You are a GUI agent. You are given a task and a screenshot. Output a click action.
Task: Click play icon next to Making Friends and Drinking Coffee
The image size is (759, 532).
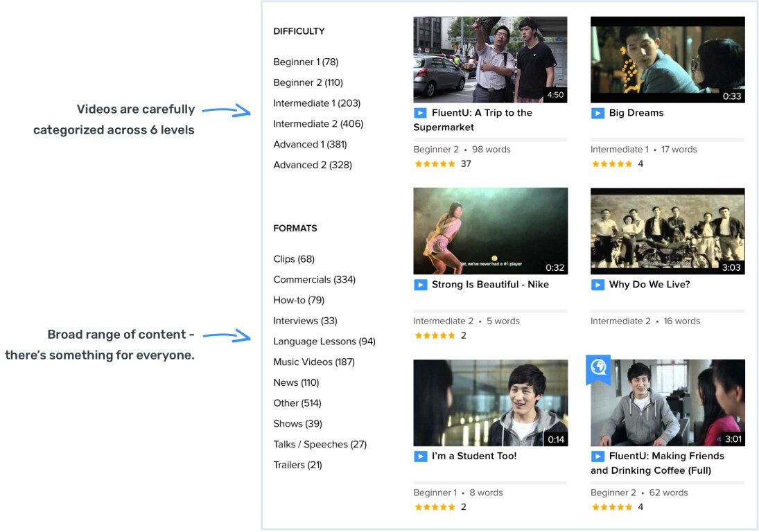[597, 456]
